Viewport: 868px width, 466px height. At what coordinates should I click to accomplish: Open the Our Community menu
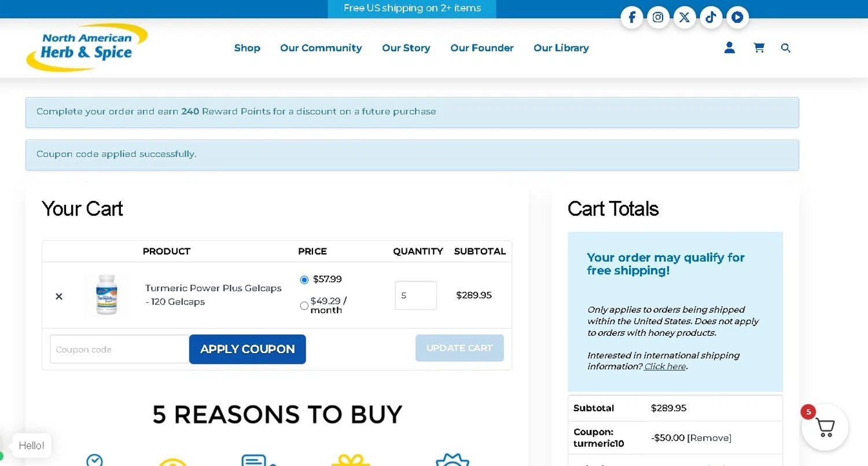321,48
